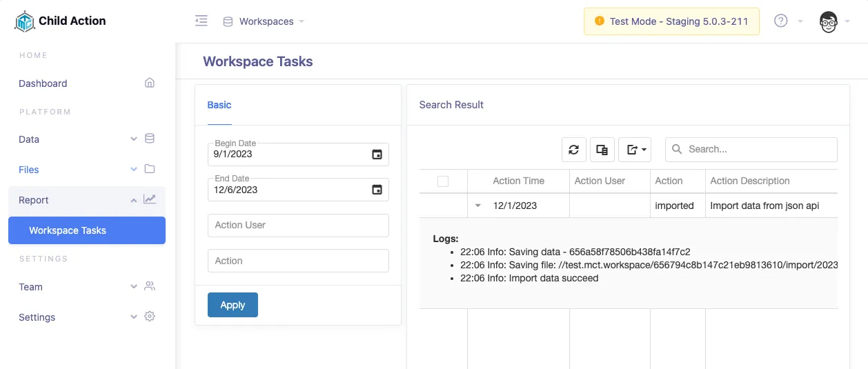Click the user avatar icon
The image size is (868, 369).
[829, 21]
